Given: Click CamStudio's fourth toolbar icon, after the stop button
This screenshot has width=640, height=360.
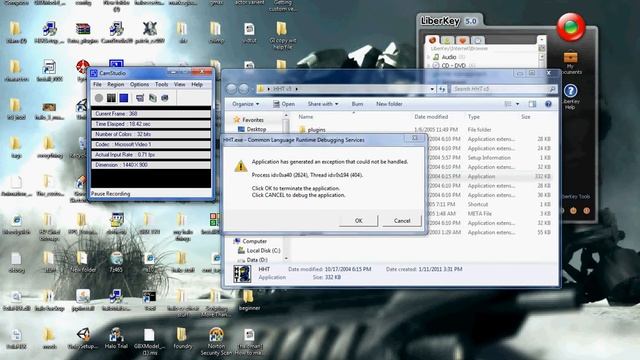Looking at the screenshot, I should coord(140,98).
